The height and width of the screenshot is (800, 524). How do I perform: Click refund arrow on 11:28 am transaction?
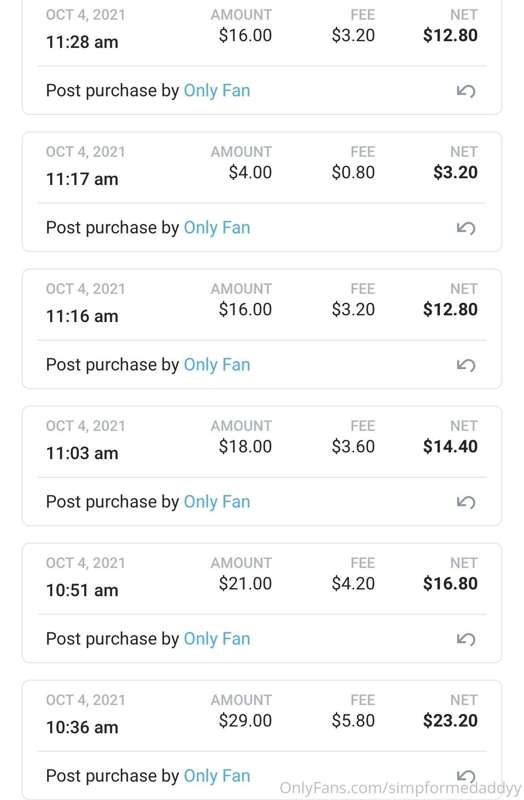(x=466, y=91)
